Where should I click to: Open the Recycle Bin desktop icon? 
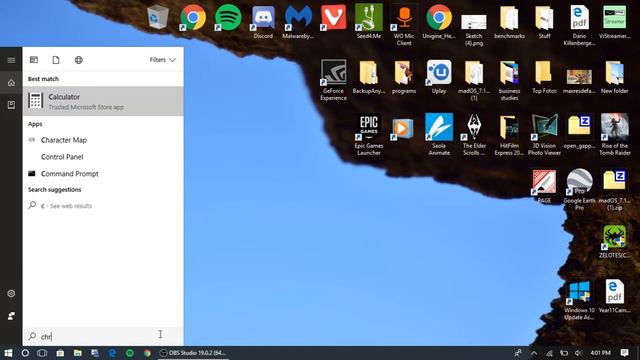tap(158, 18)
